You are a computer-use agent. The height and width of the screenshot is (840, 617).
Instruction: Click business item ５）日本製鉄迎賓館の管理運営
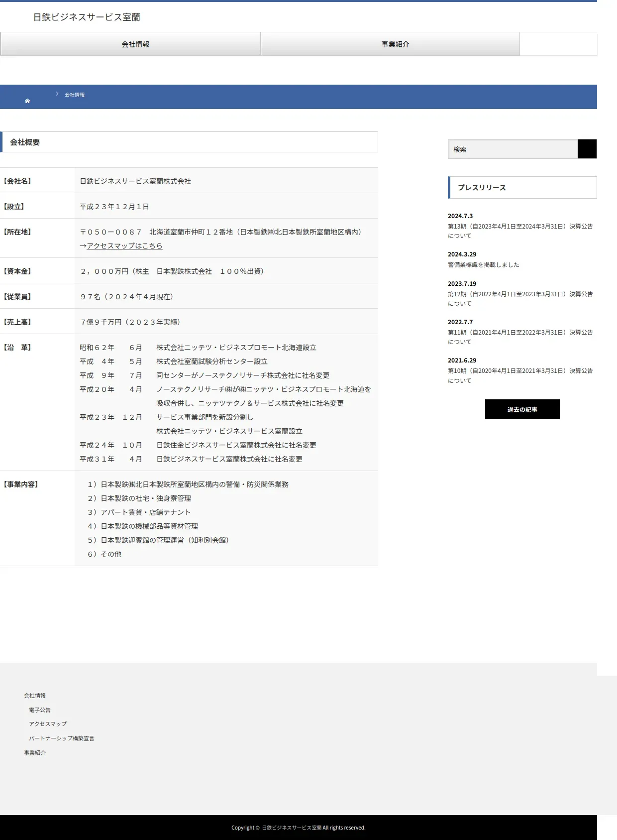pyautogui.click(x=158, y=540)
